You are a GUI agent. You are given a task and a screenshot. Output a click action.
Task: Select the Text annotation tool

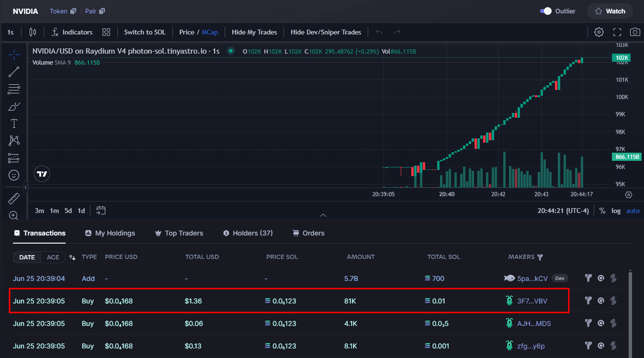(x=14, y=123)
